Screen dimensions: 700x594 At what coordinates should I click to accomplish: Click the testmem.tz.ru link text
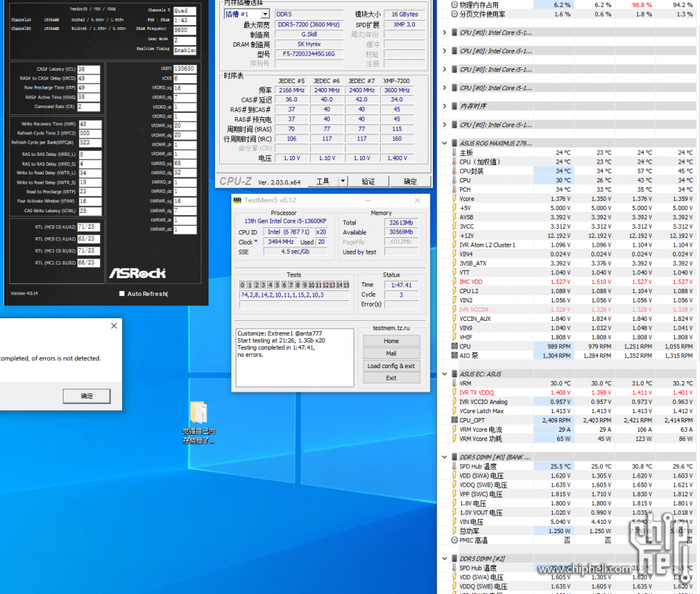tap(391, 328)
